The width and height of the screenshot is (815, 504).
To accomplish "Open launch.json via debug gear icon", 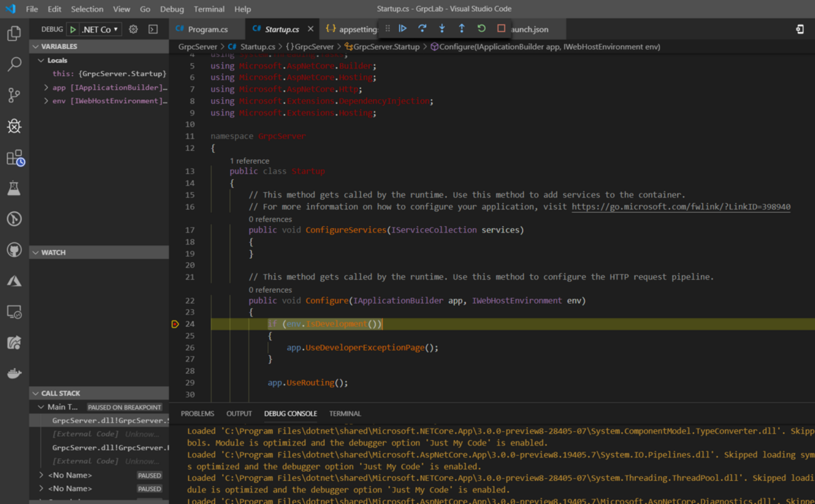I will pyautogui.click(x=133, y=29).
